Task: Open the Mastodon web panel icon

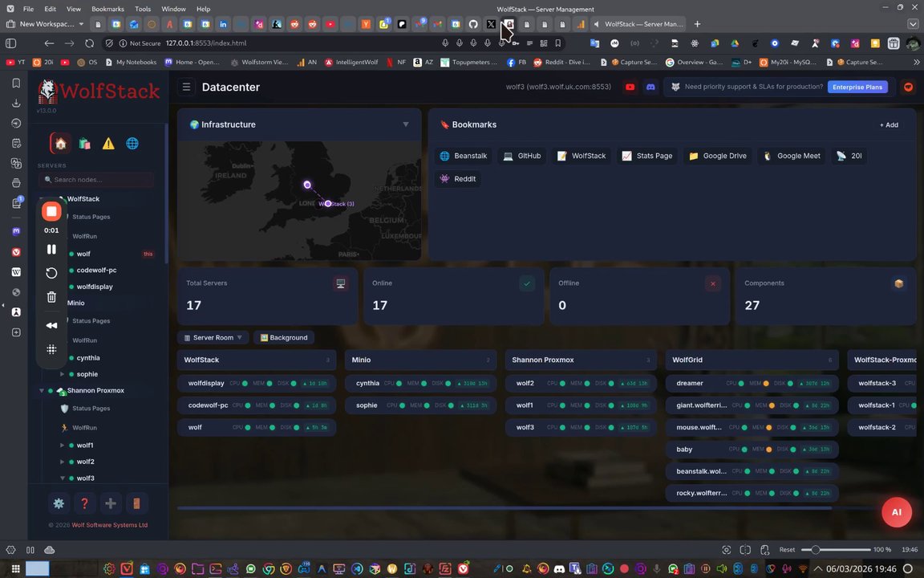Action: point(16,231)
